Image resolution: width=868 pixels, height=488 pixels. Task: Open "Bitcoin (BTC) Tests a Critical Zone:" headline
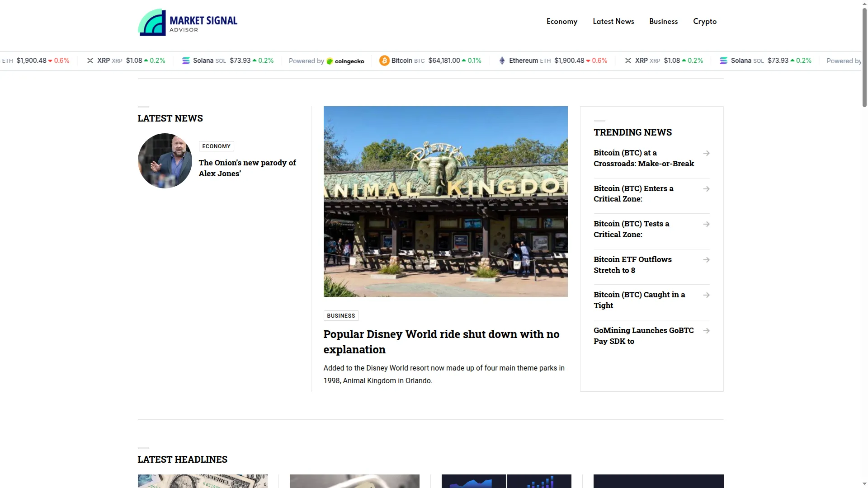(x=632, y=229)
